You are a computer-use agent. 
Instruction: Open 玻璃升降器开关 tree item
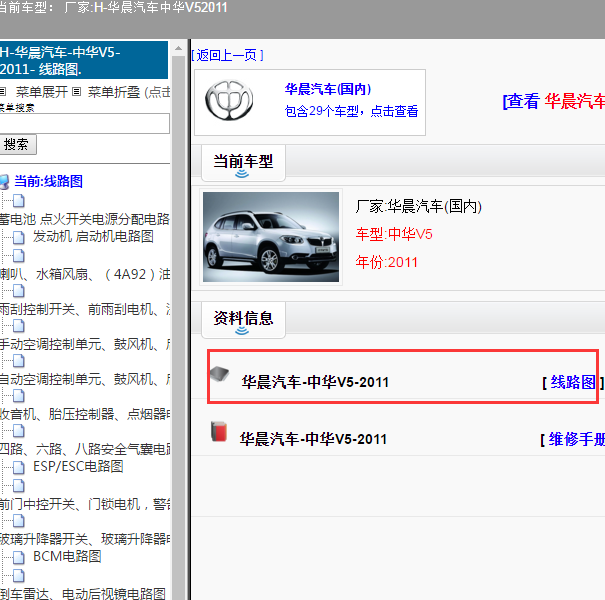[x=84, y=539]
